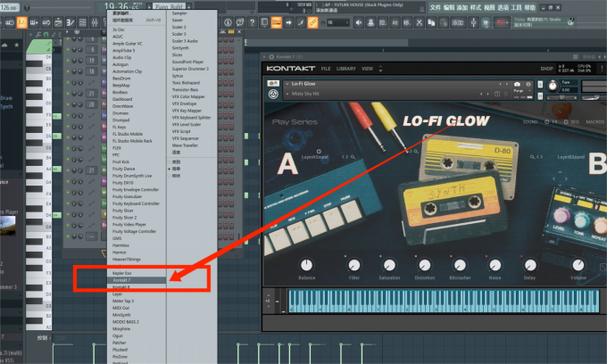Click the Kontakt Tune knob
The height and width of the screenshot is (364, 607).
pyautogui.click(x=553, y=86)
